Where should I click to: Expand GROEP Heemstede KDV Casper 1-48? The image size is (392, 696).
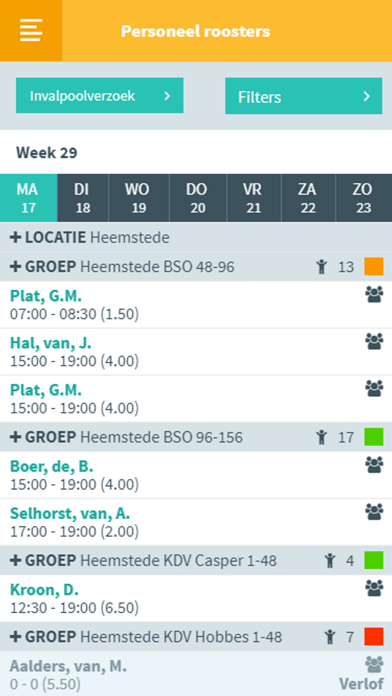(x=15, y=561)
